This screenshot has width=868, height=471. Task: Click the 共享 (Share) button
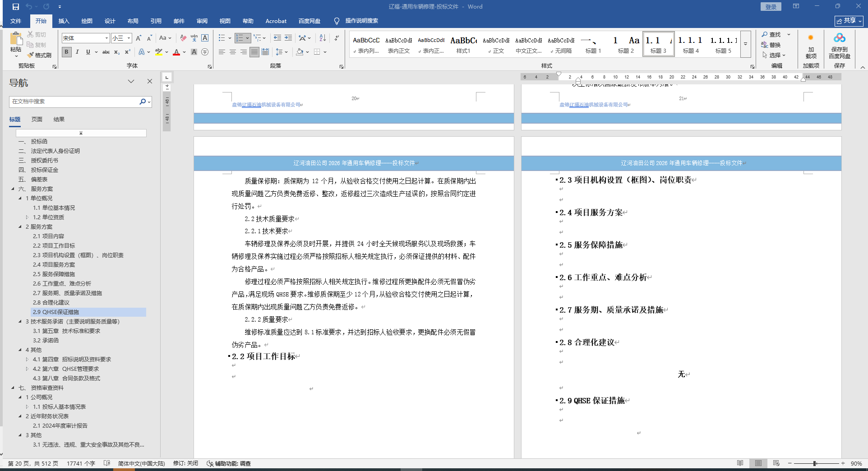pyautogui.click(x=849, y=21)
